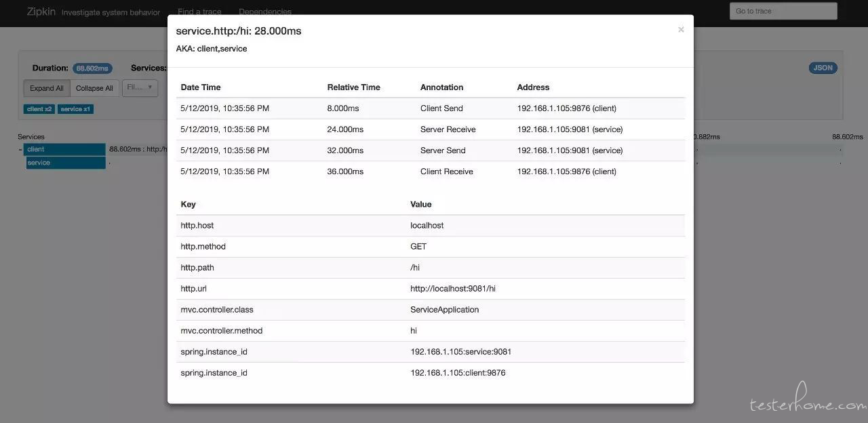Click the client x2 service badge
The image size is (868, 423).
pos(39,109)
